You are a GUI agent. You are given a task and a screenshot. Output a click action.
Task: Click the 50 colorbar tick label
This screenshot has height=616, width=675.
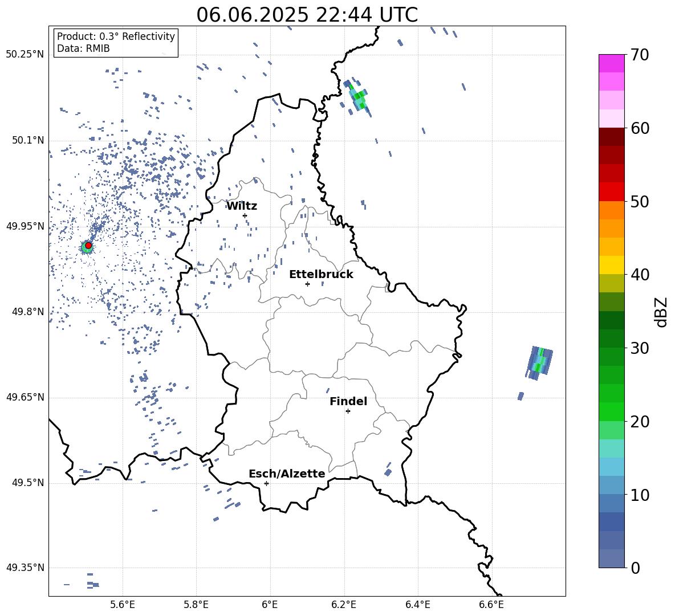pyautogui.click(x=640, y=201)
